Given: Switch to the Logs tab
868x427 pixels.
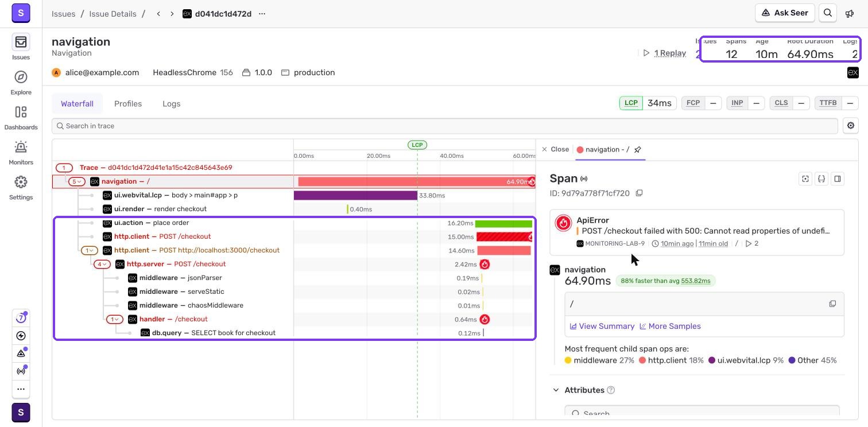Looking at the screenshot, I should (171, 103).
